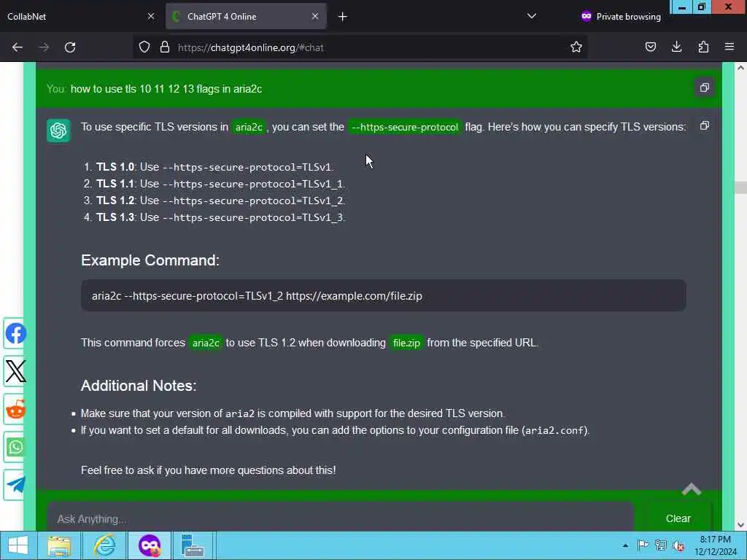This screenshot has height=560, width=747.
Task: Click the --https-secure-protocol highlighted flag
Action: (404, 127)
